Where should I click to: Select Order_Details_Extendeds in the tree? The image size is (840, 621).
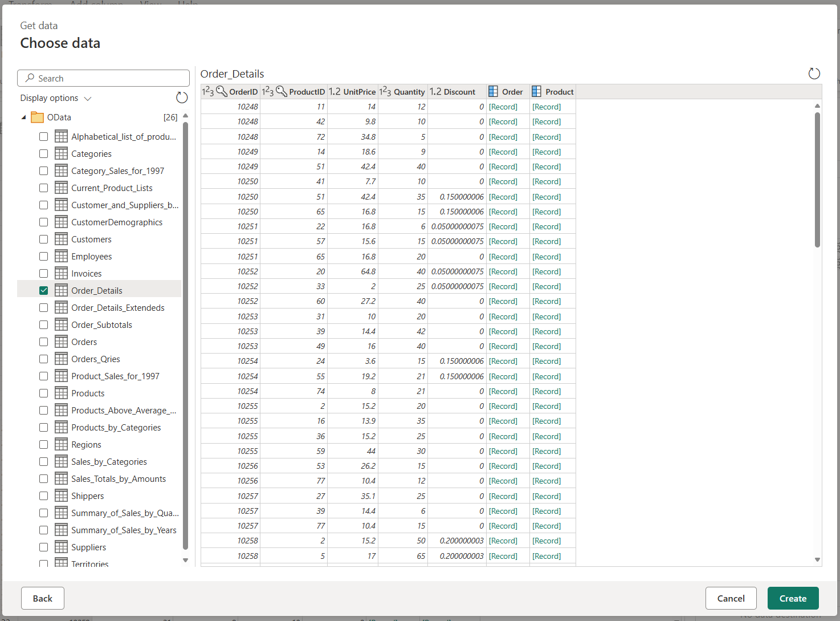[118, 307]
